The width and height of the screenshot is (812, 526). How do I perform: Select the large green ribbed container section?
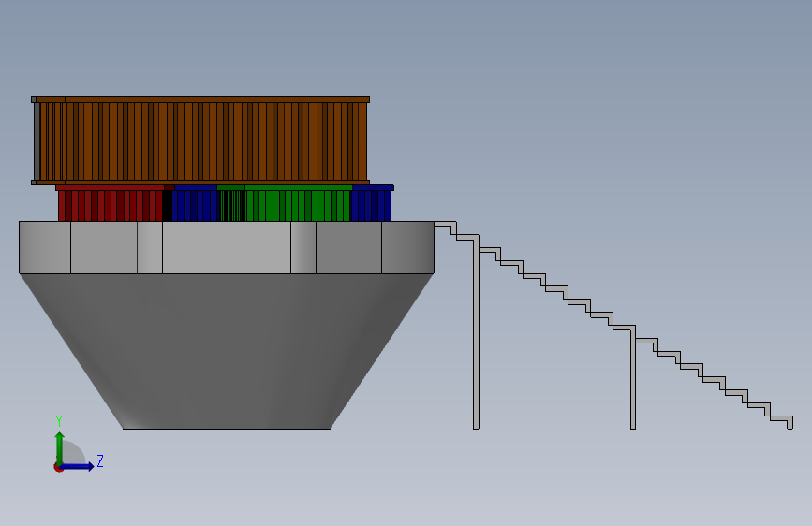coord(298,203)
